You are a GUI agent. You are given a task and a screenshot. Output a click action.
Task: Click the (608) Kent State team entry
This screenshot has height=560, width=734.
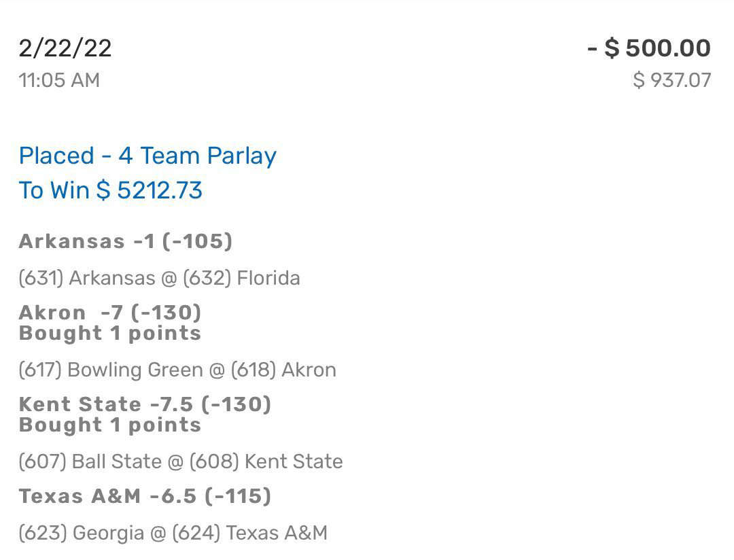point(266,461)
